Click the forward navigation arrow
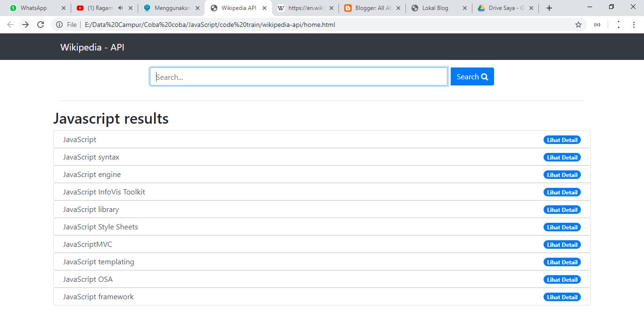644x312 pixels. (x=25, y=25)
